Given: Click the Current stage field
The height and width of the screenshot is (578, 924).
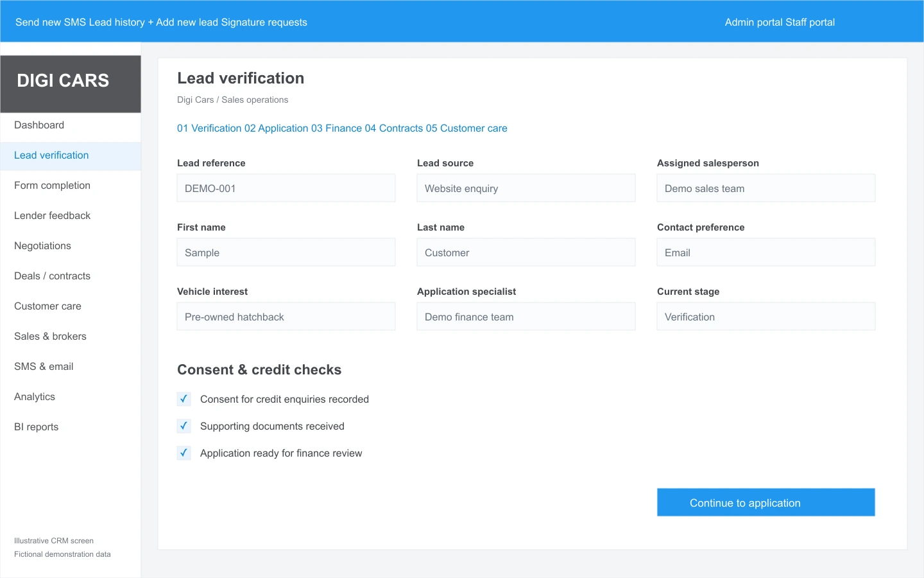Looking at the screenshot, I should (766, 317).
